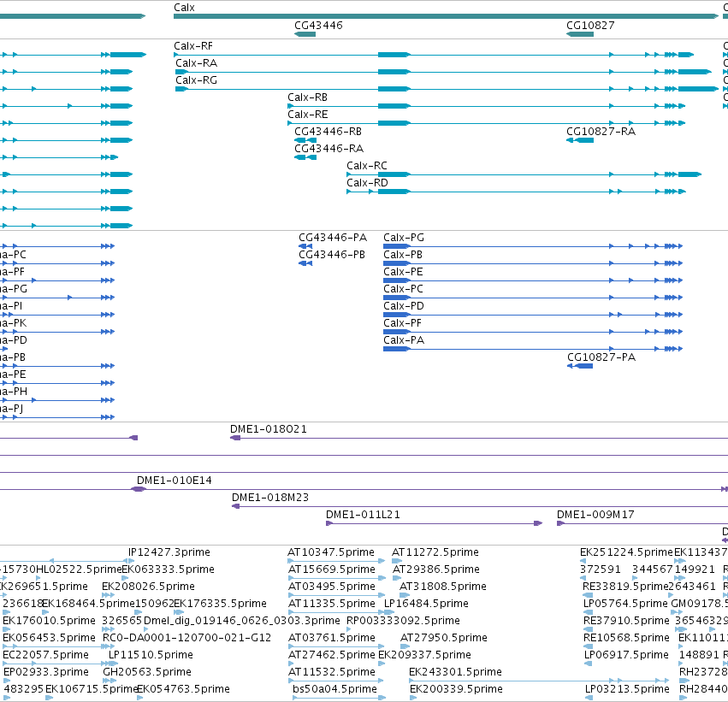The image size is (728, 702).
Task: Click the LP11510.5prime EST label
Action: 151,655
